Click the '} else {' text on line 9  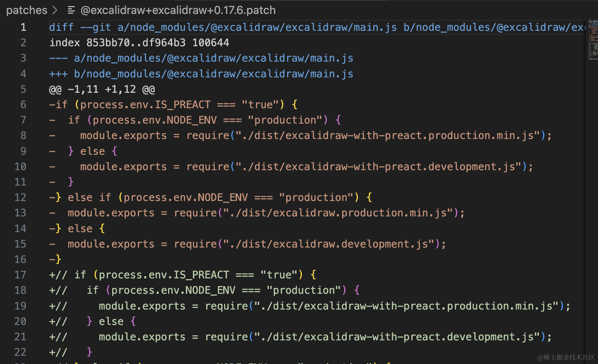pyautogui.click(x=92, y=151)
